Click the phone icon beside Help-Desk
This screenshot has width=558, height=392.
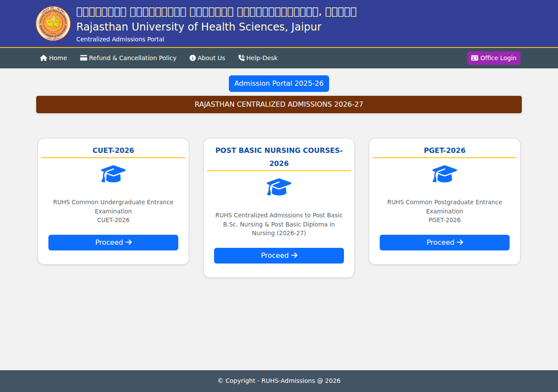point(242,58)
